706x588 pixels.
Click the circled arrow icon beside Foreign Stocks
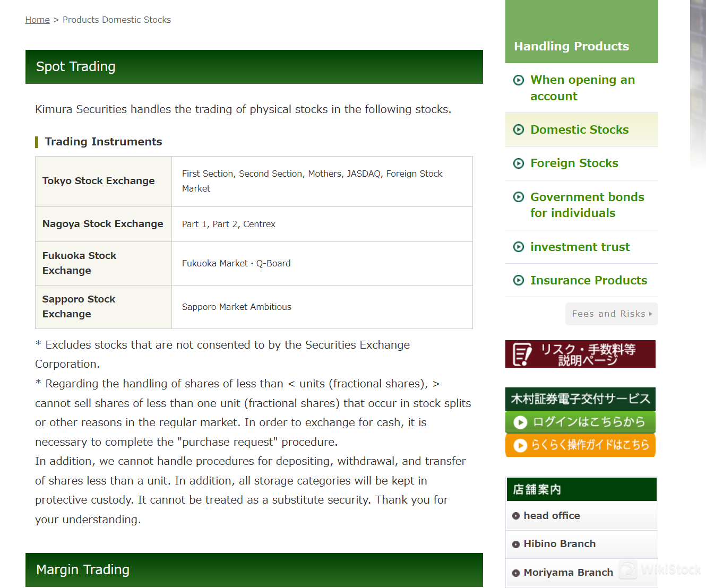pos(519,163)
